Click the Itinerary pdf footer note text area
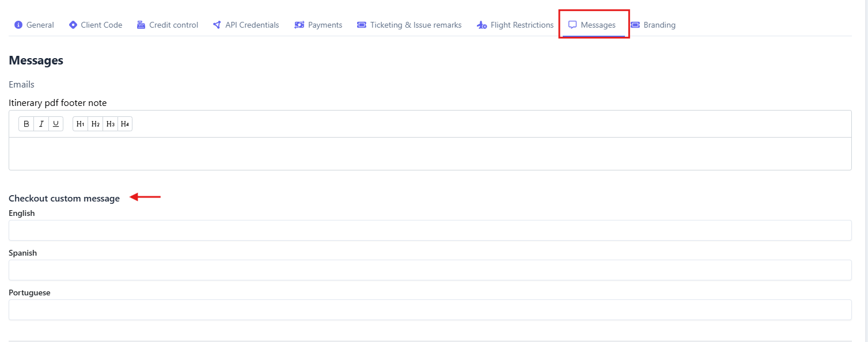The width and height of the screenshot is (868, 342). click(x=430, y=154)
